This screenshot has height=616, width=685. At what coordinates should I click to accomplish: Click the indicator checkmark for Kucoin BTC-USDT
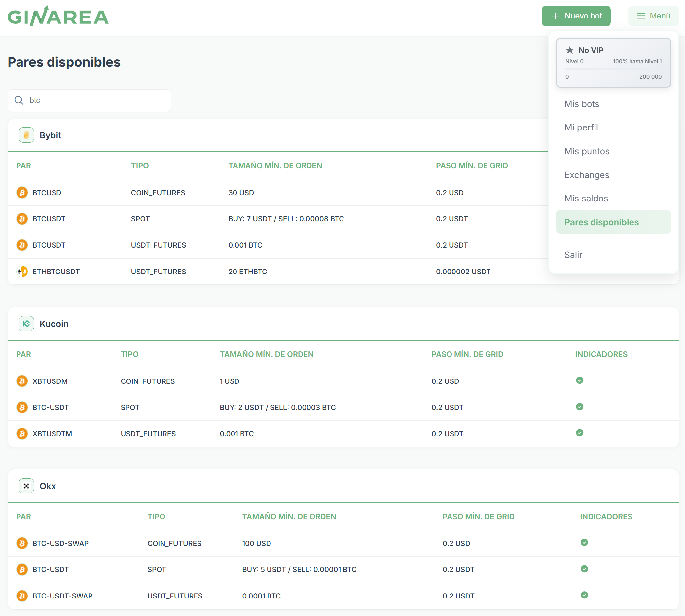coord(580,407)
